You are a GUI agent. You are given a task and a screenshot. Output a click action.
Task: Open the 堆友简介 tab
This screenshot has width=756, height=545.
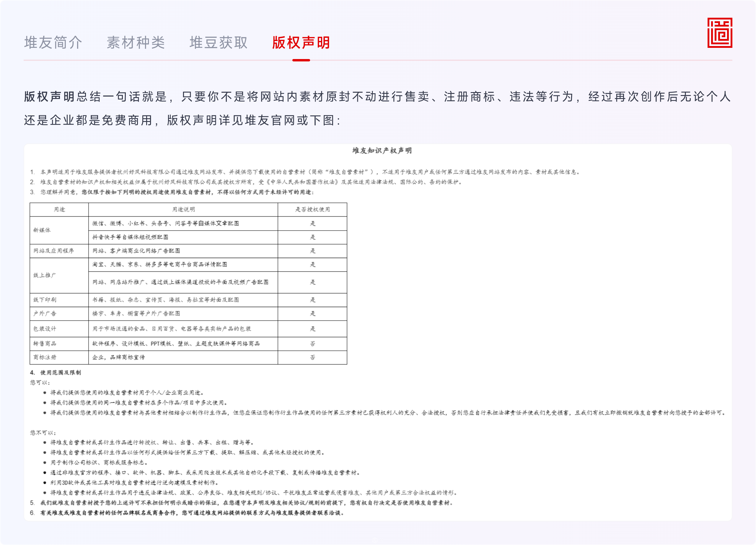(53, 43)
